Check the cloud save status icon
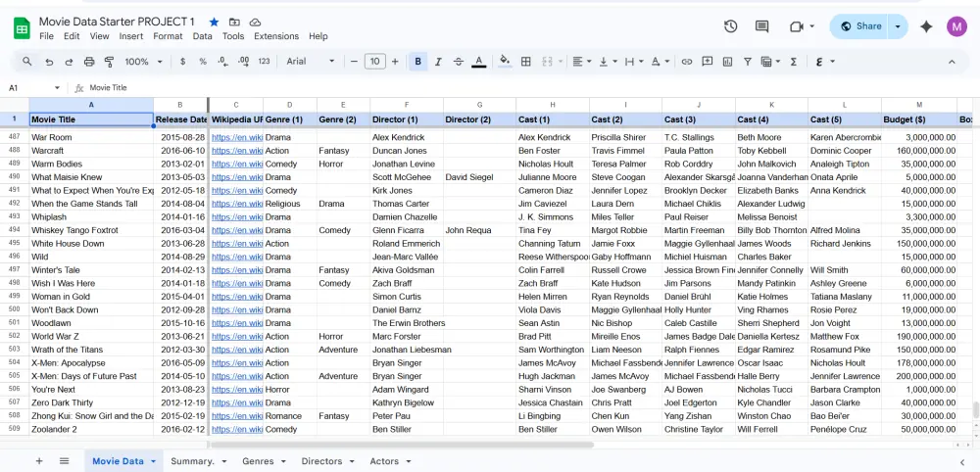Image resolution: width=980 pixels, height=472 pixels. [x=255, y=22]
